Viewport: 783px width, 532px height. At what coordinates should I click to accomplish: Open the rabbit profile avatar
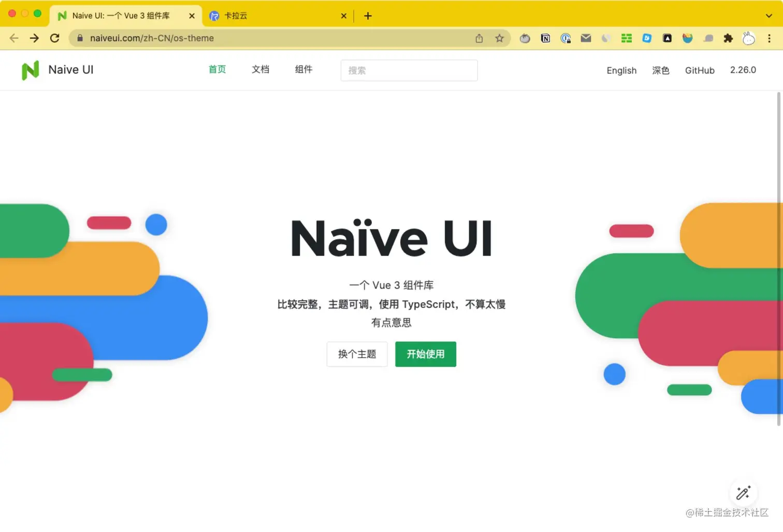click(749, 38)
